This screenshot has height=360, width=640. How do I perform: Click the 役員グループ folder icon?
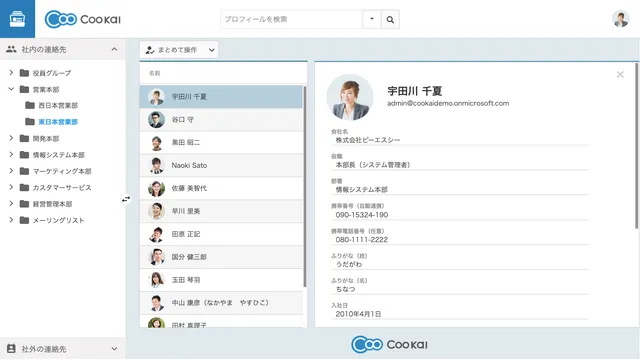pyautogui.click(x=24, y=73)
